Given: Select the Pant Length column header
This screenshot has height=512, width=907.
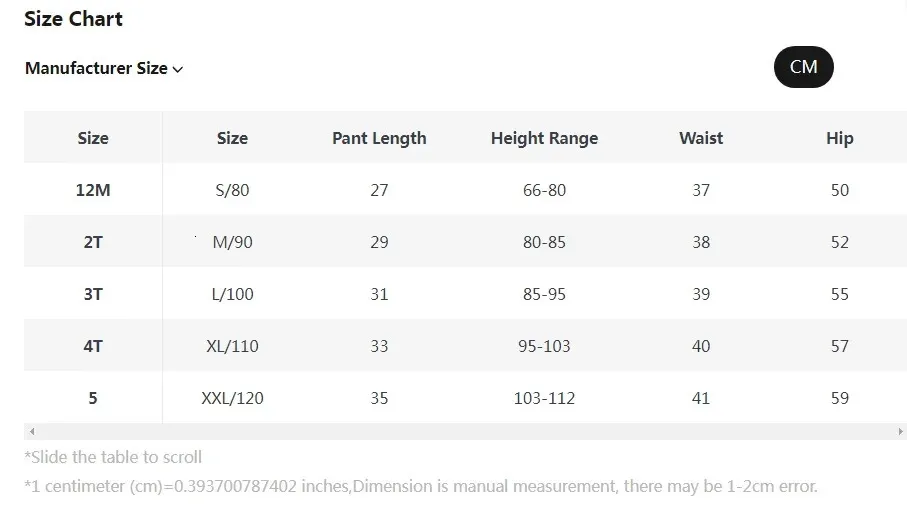Looking at the screenshot, I should coord(379,138).
